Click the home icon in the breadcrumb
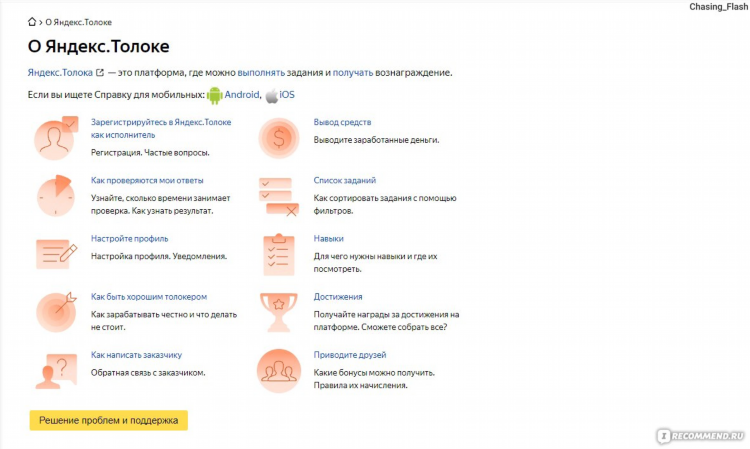Screen dimensions: 750x449 32,22
